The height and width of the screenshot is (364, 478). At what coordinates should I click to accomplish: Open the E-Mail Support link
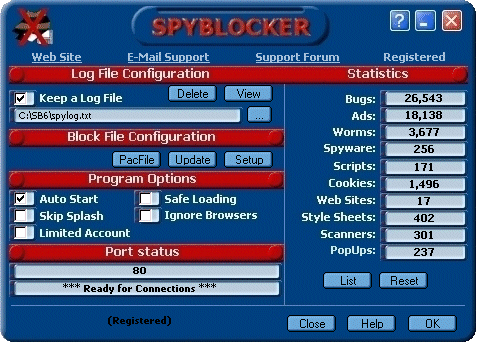click(x=168, y=57)
